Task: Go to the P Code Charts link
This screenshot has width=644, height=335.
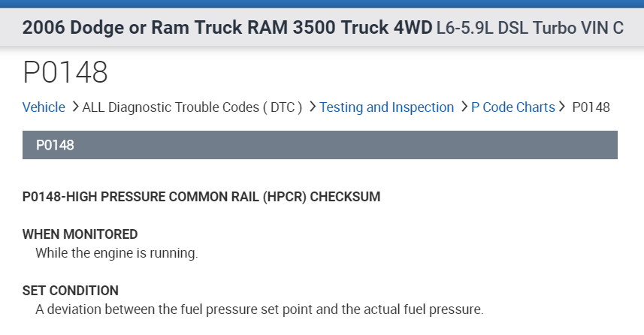Action: pos(512,107)
